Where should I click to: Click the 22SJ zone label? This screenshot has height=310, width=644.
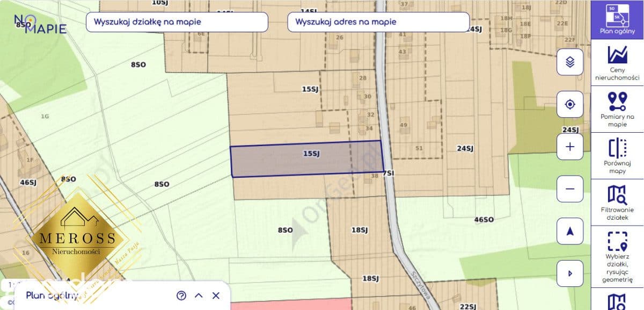[x=469, y=307]
